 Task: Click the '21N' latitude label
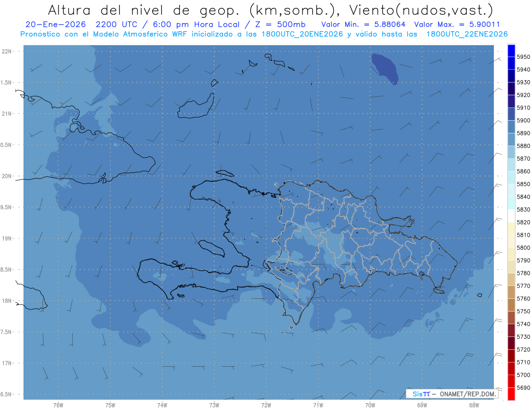pyautogui.click(x=7, y=114)
